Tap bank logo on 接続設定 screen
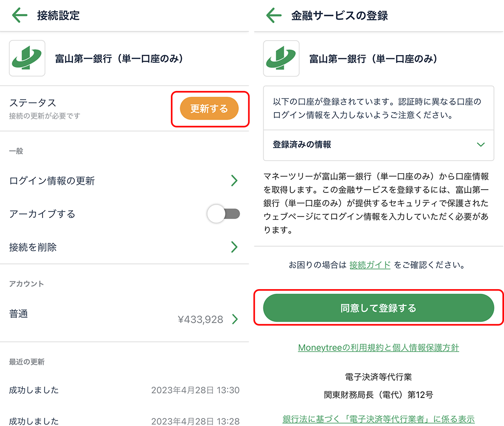This screenshot has height=426, width=504. [x=27, y=58]
